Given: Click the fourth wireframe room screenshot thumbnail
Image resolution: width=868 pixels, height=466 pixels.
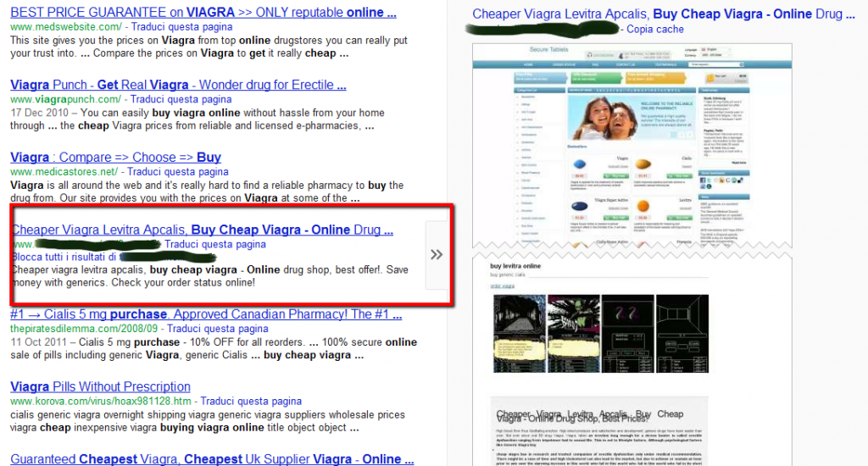Looking at the screenshot, I should coord(682,334).
